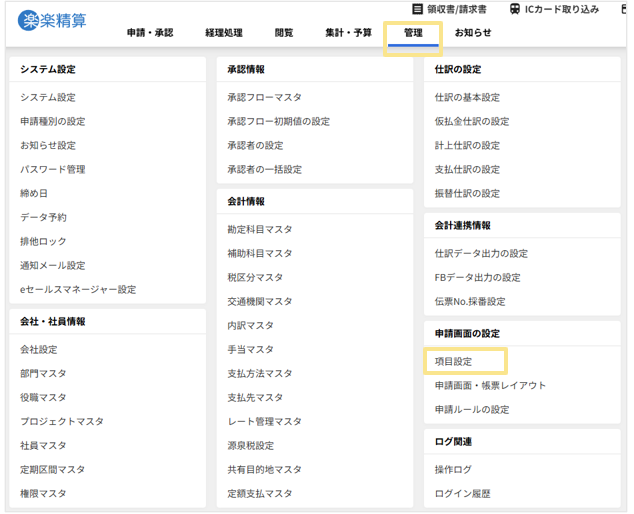Viewport: 634px width, 514px height.
Task: Open the システム設定 link
Action: click(47, 97)
